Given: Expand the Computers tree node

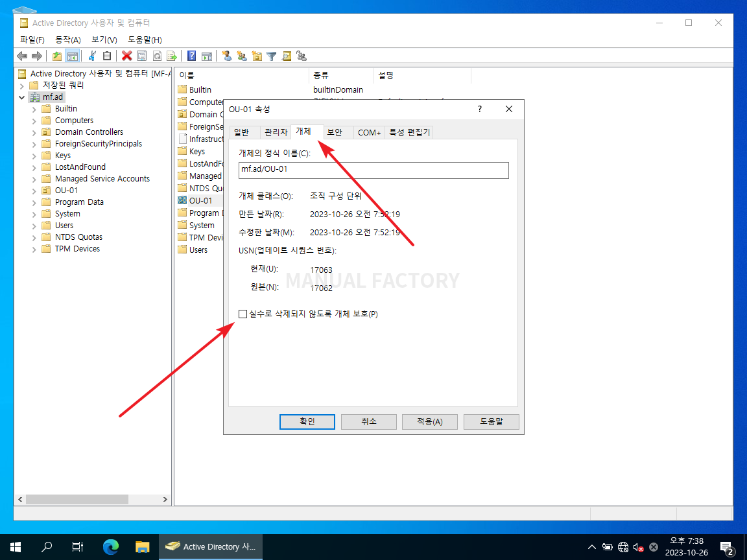Looking at the screenshot, I should pos(34,121).
